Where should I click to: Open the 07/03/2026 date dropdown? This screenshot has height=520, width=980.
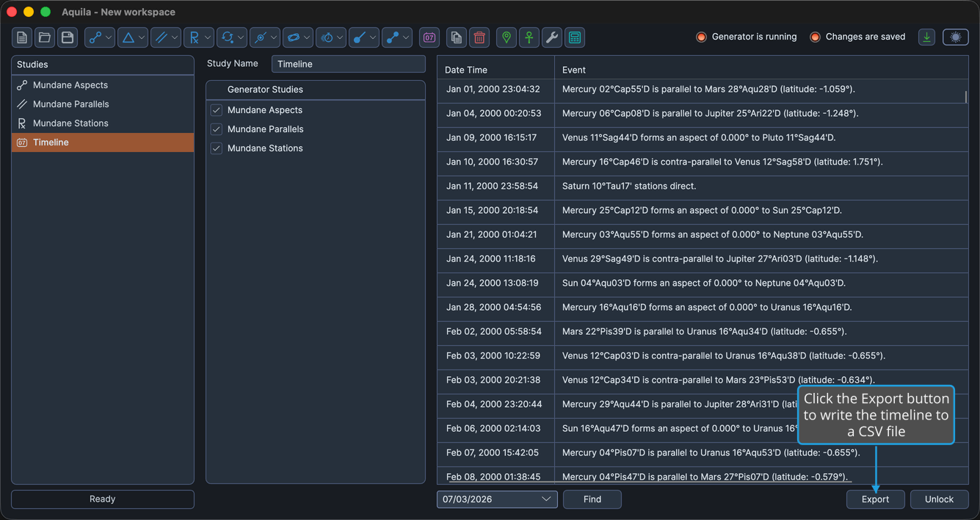coord(497,499)
